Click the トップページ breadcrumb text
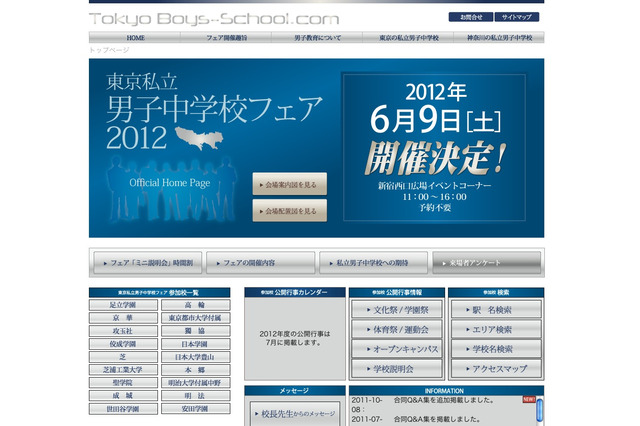640x426 pixels. click(109, 50)
